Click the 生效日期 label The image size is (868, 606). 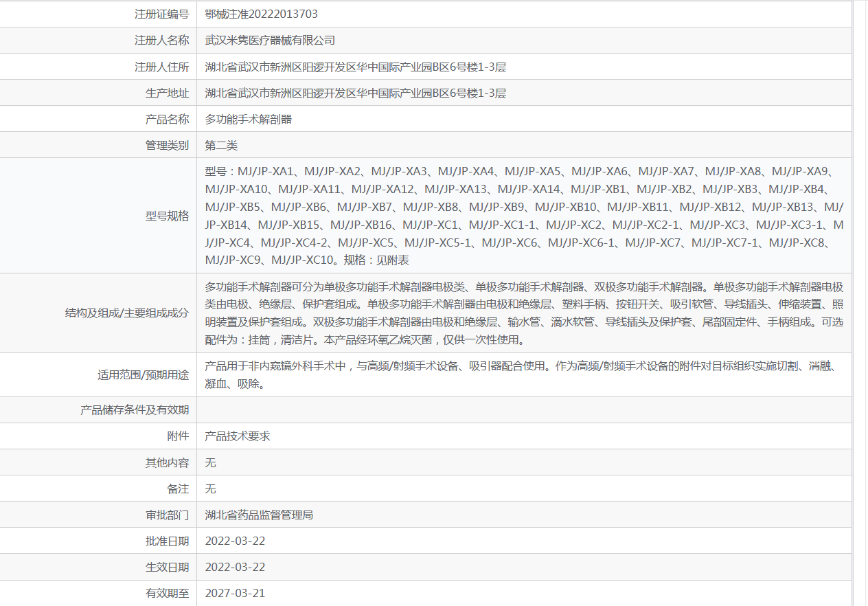[x=167, y=567]
